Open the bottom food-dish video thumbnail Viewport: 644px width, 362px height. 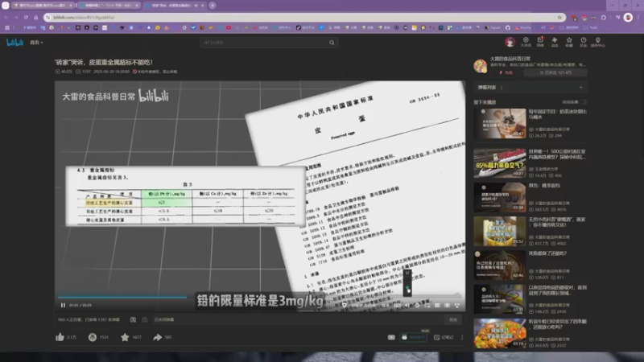[499, 333]
